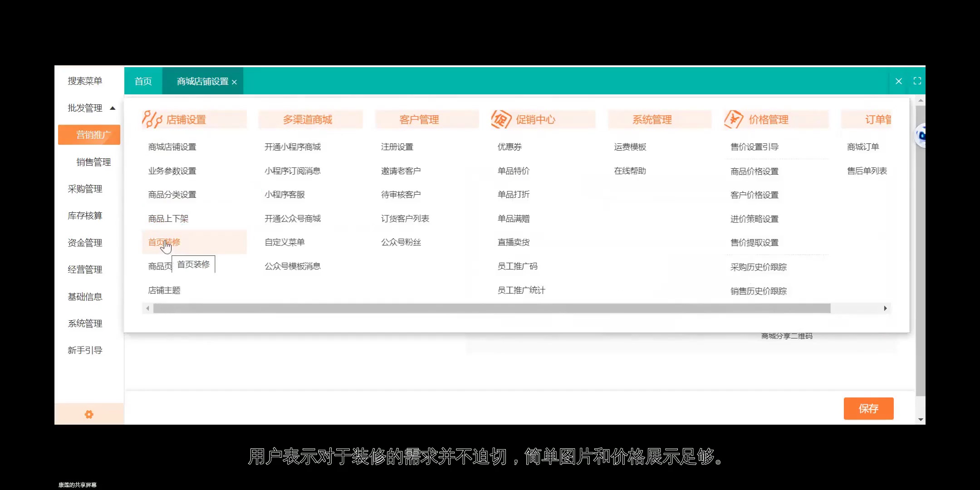Open 采购管理 in the sidebar
The image size is (980, 490).
click(85, 189)
